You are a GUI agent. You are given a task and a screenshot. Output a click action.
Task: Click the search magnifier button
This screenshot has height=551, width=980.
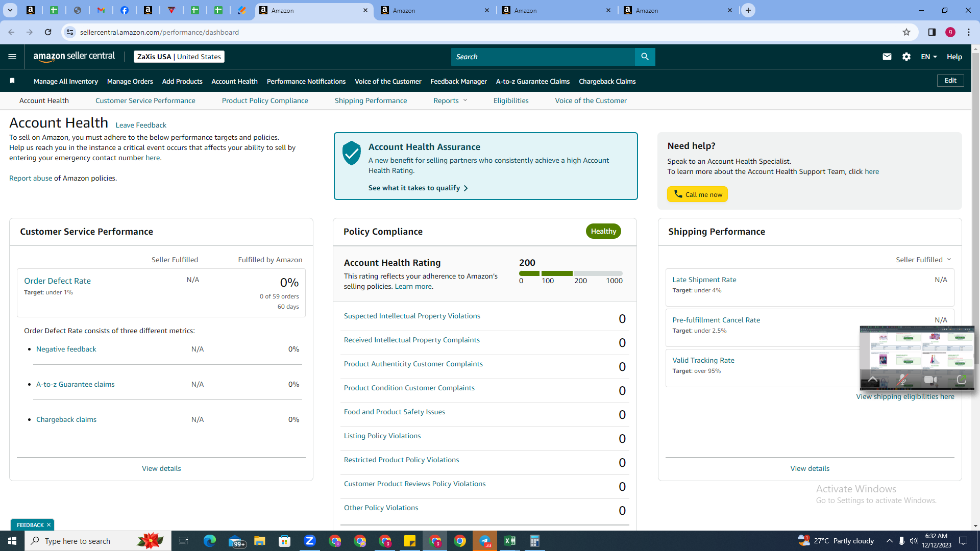pyautogui.click(x=645, y=57)
